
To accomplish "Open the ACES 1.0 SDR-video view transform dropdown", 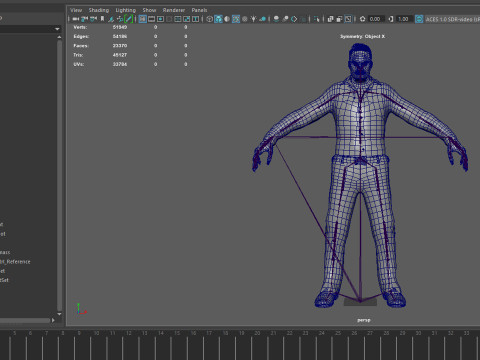I will click(452, 19).
